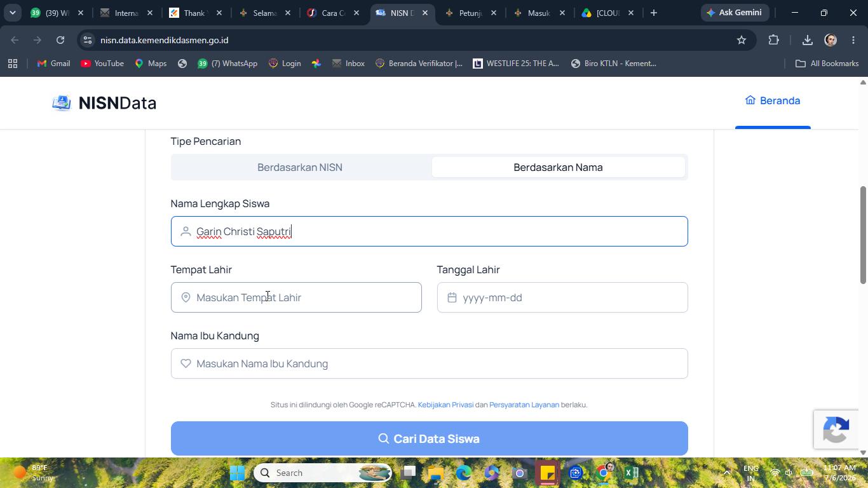868x488 pixels.
Task: Reload the page with the refresh icon
Action: click(60, 40)
